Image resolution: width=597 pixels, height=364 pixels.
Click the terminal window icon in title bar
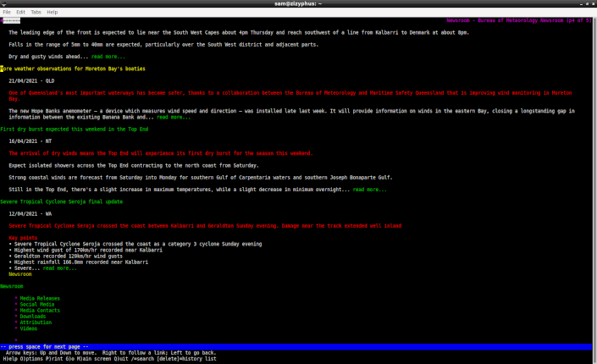point(6,3)
